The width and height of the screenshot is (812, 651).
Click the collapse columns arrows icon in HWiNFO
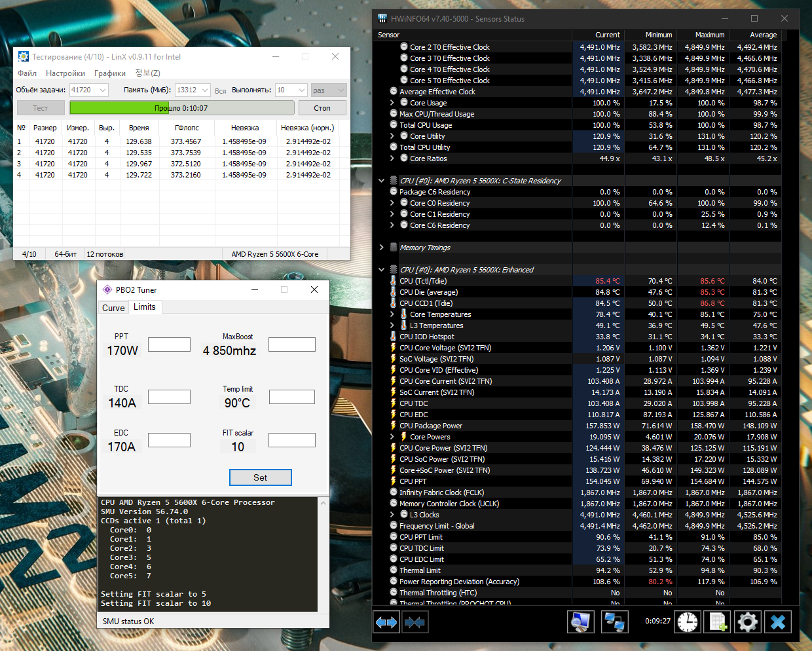click(x=415, y=622)
